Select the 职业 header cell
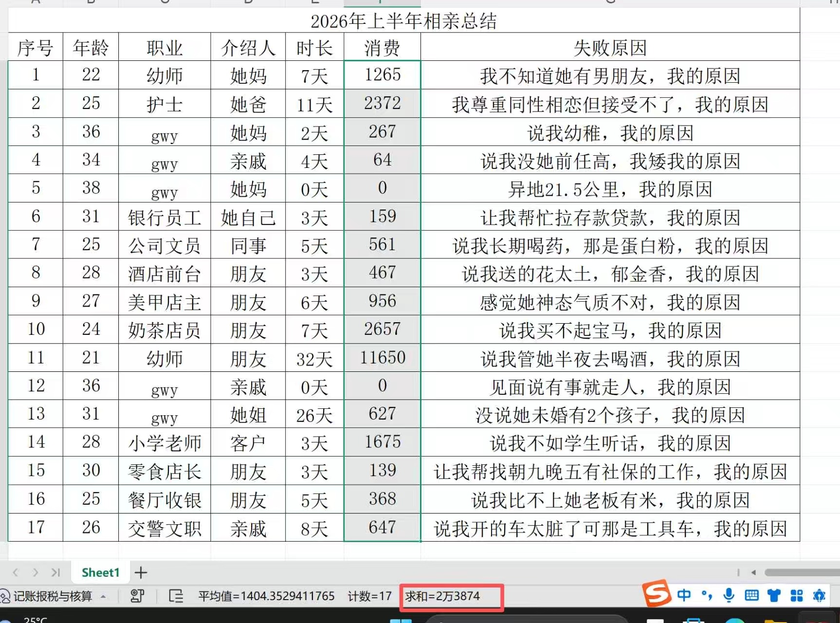This screenshot has width=840, height=623. 164,47
